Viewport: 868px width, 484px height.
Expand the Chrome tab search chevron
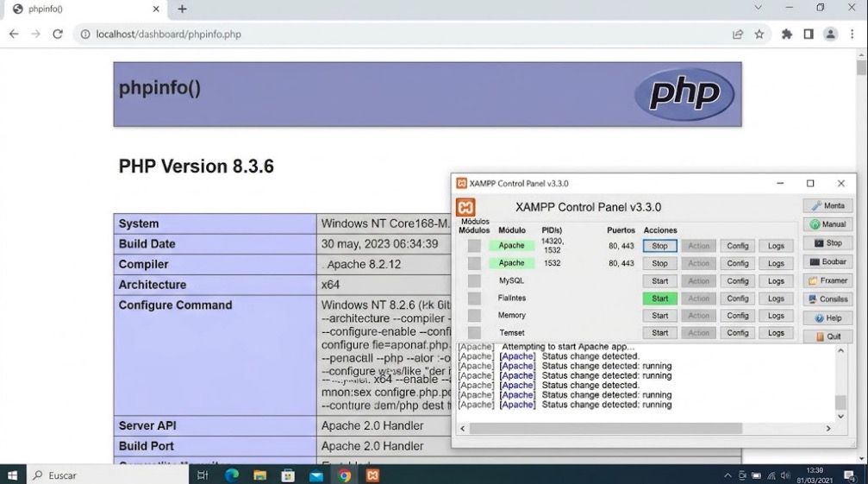point(759,8)
